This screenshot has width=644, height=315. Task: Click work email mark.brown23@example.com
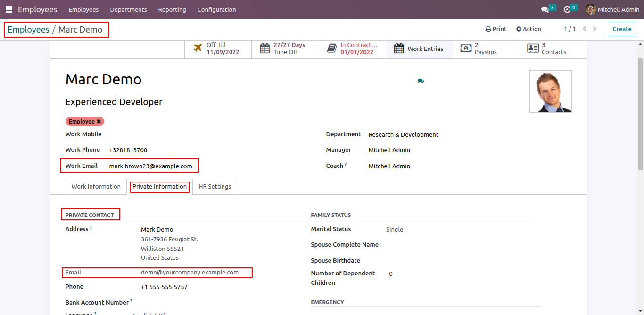click(151, 166)
